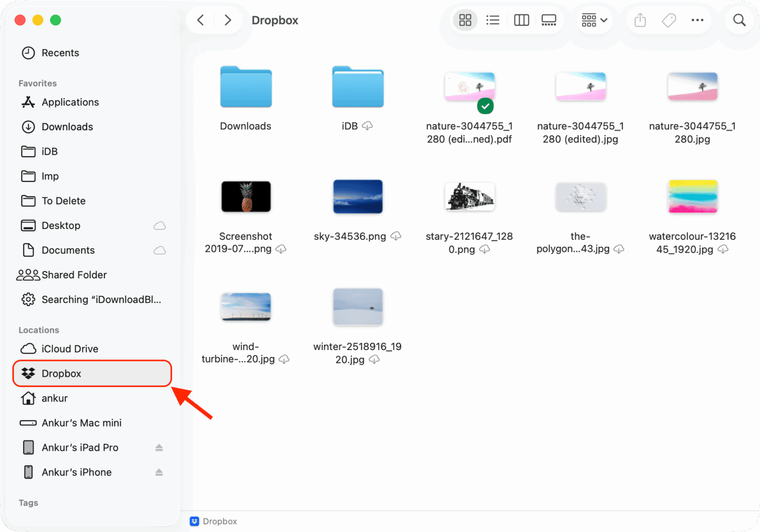
Task: Switch to list view
Action: click(493, 20)
